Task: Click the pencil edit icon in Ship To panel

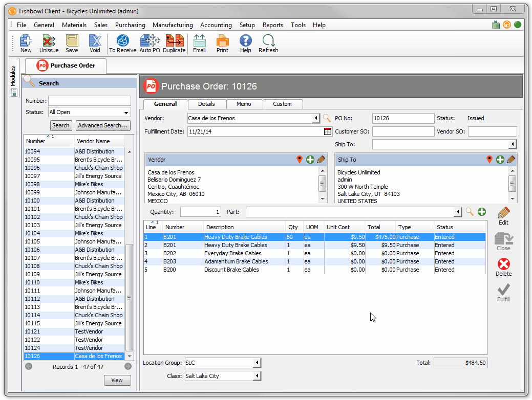Action: [511, 160]
